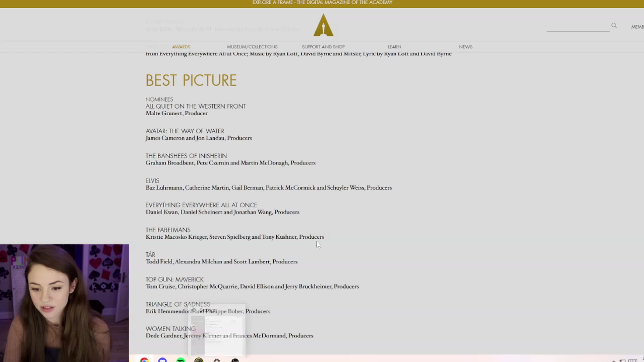Click James Cameron and Jon Landau credit

[199, 138]
